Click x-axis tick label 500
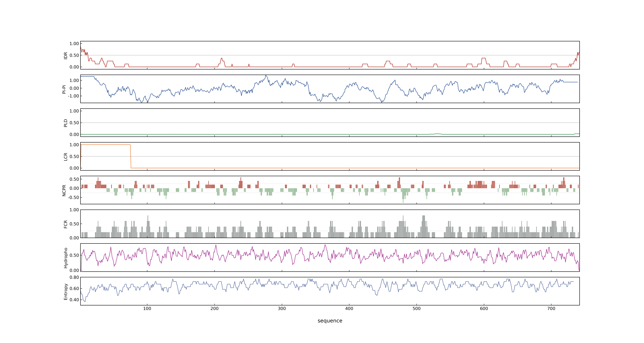644x343 pixels. [x=416, y=309]
